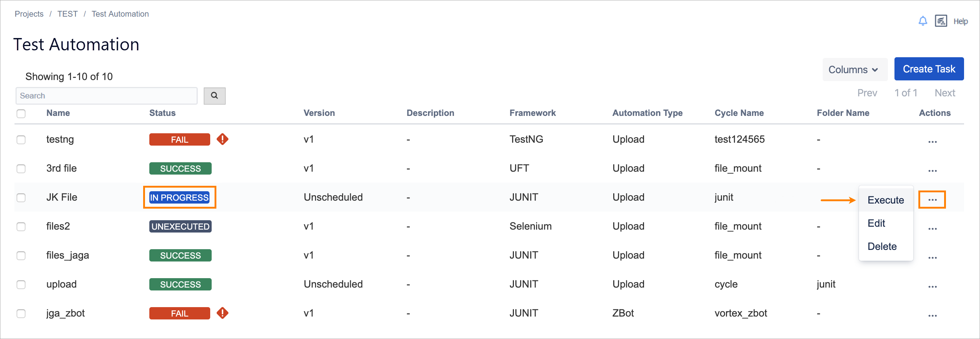This screenshot has height=339, width=980.
Task: Open the feedback icon beside Help
Action: coord(940,21)
